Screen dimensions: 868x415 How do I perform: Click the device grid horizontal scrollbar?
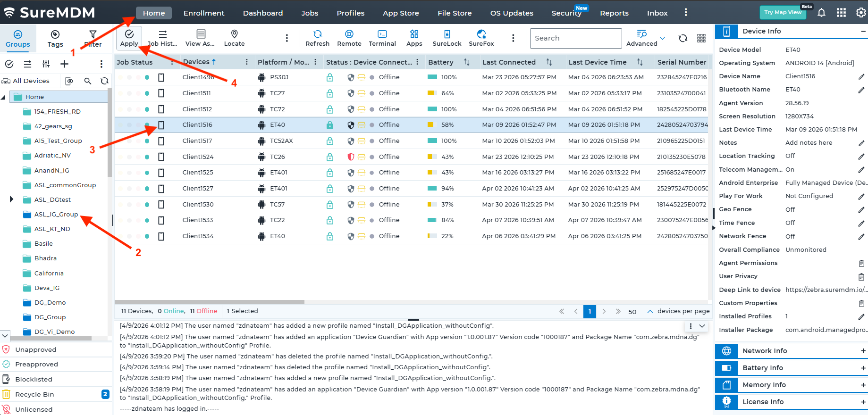210,302
